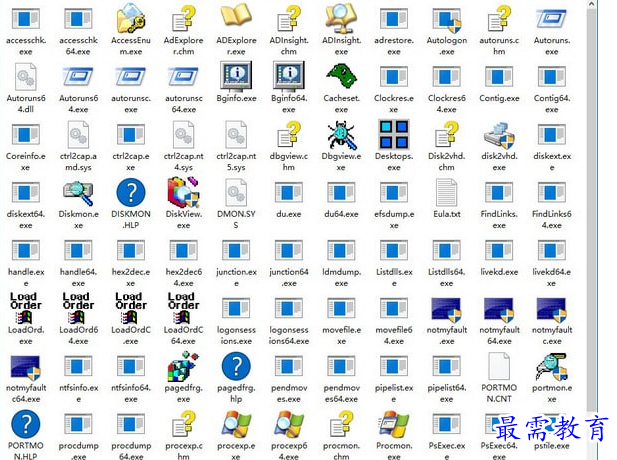Viewport: 617px width, 460px height.
Task: Select the notmyfaultc64.exe blue screen icon
Action: [x=26, y=367]
